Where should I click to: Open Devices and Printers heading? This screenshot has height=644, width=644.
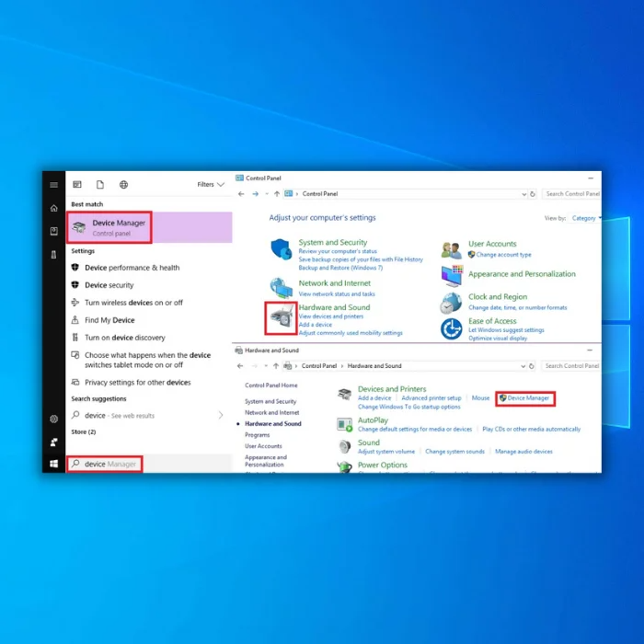click(392, 389)
